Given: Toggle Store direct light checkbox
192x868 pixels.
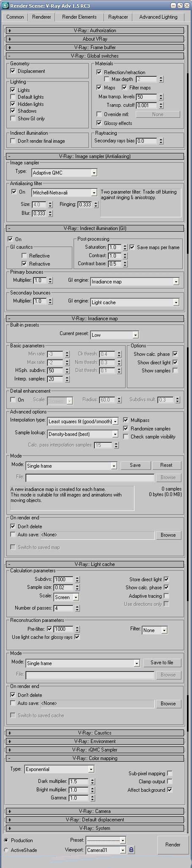Looking at the screenshot, I should pos(166,579).
